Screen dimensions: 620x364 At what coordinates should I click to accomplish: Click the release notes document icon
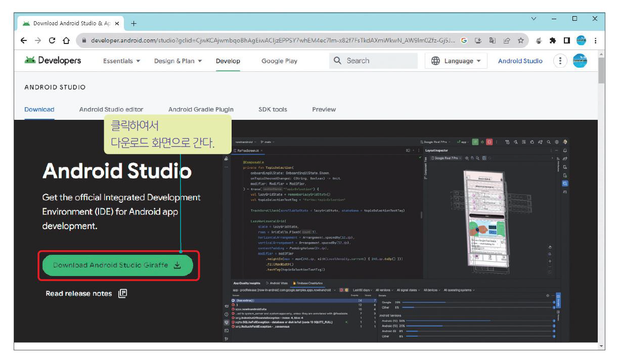tap(123, 293)
